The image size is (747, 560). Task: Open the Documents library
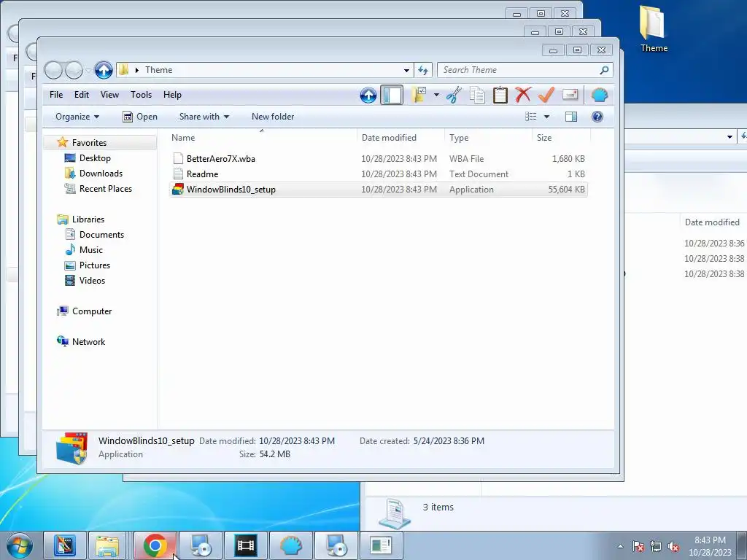(101, 235)
